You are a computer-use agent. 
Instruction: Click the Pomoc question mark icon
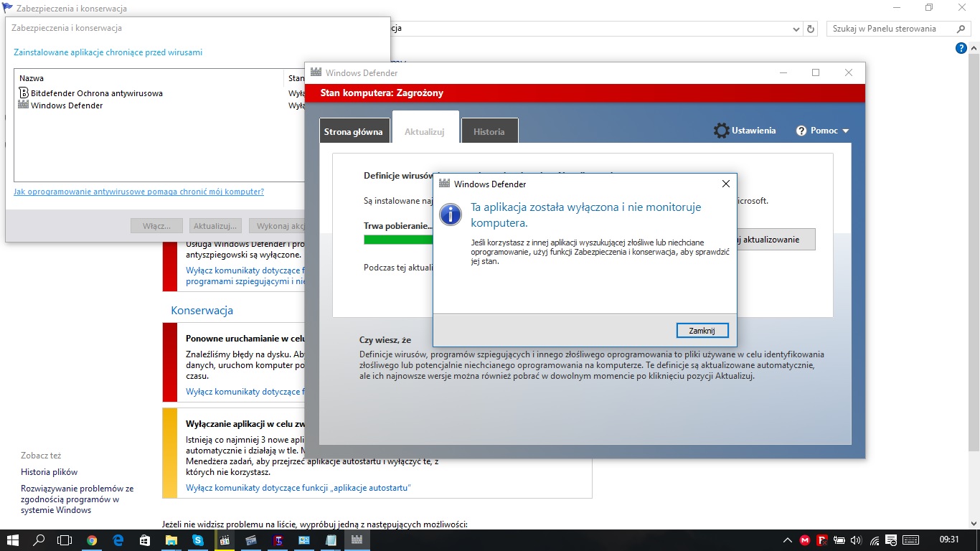tap(802, 131)
